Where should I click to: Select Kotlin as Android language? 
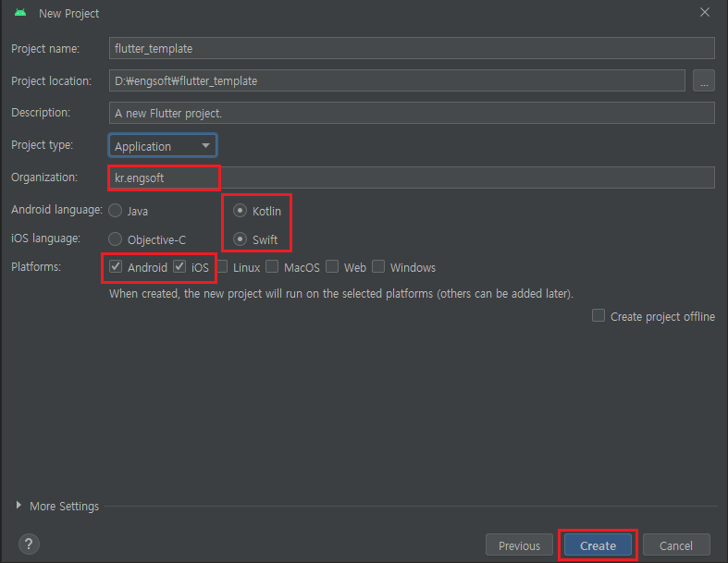pos(240,211)
